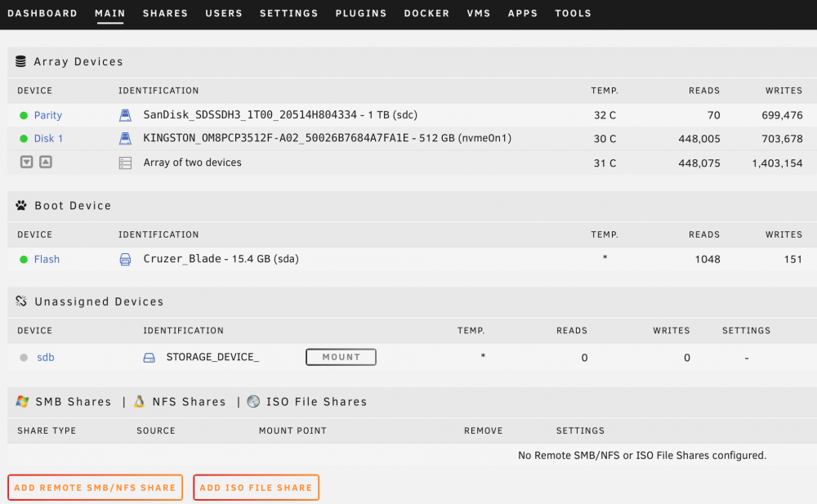Click the SMB Shares heading
The width and height of the screenshot is (817, 504).
click(x=74, y=401)
